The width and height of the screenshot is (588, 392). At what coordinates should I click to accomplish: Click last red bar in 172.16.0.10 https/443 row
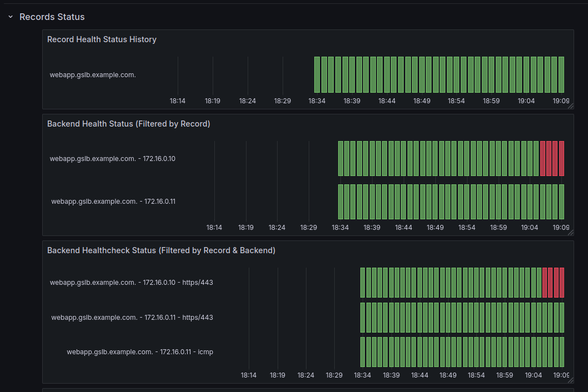pos(562,283)
